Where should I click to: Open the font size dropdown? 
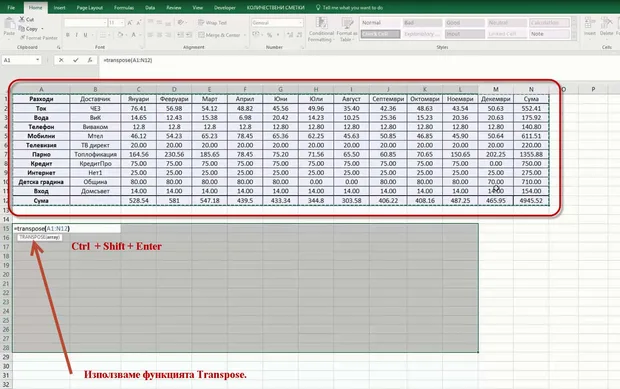point(122,23)
